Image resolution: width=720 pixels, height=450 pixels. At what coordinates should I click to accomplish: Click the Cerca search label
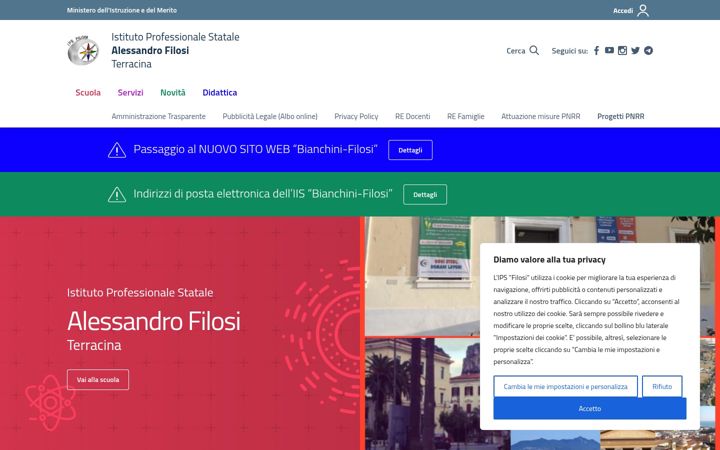[516, 51]
